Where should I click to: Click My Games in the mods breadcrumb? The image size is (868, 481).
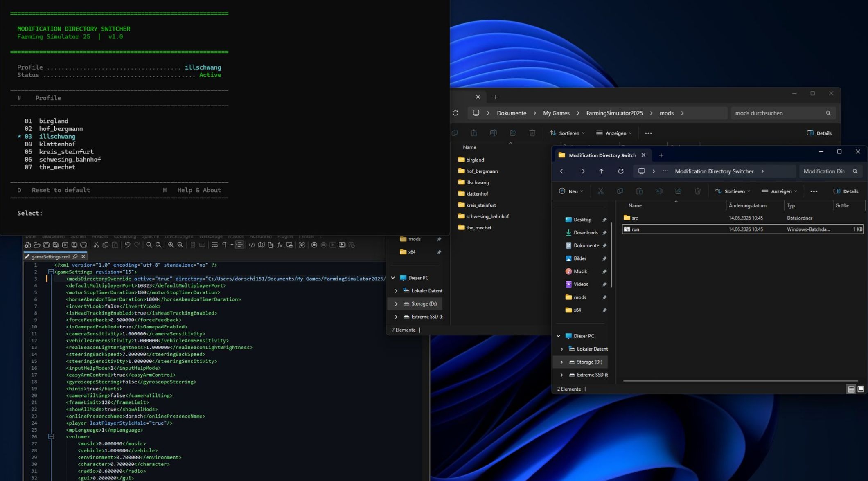coord(556,113)
